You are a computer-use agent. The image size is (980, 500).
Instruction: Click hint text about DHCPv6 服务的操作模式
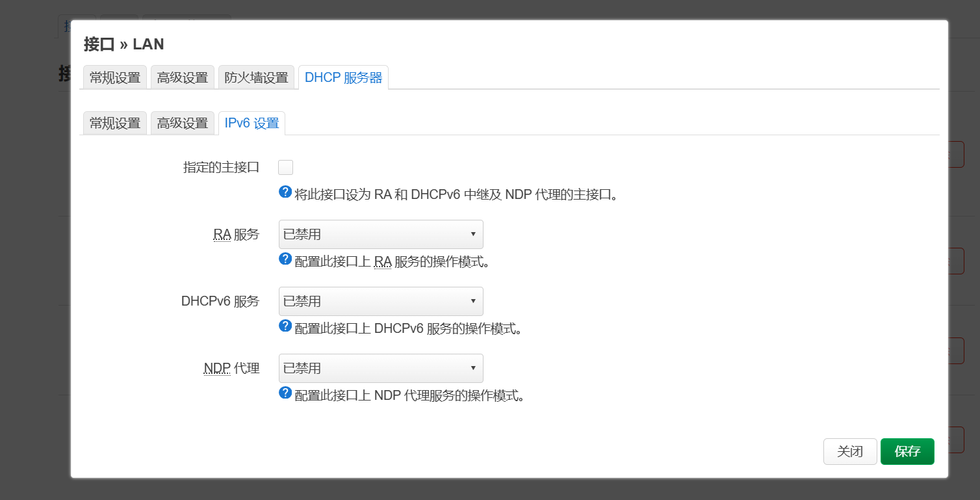point(409,329)
